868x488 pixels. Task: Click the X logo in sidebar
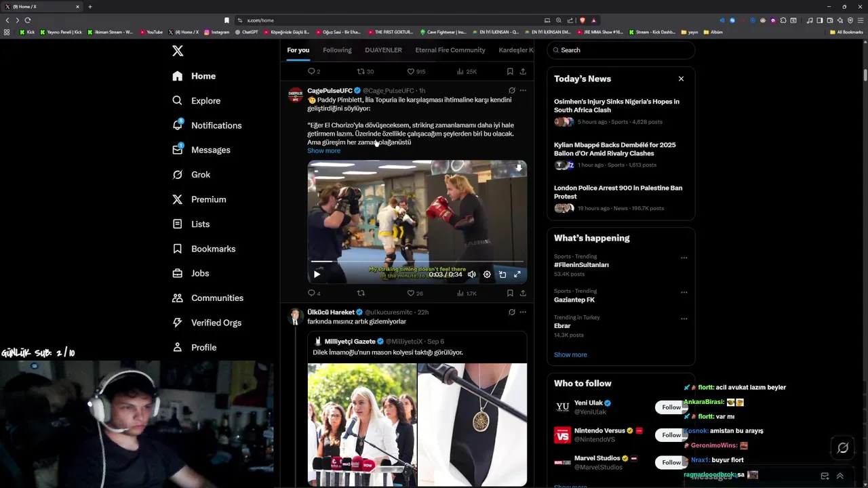(178, 51)
